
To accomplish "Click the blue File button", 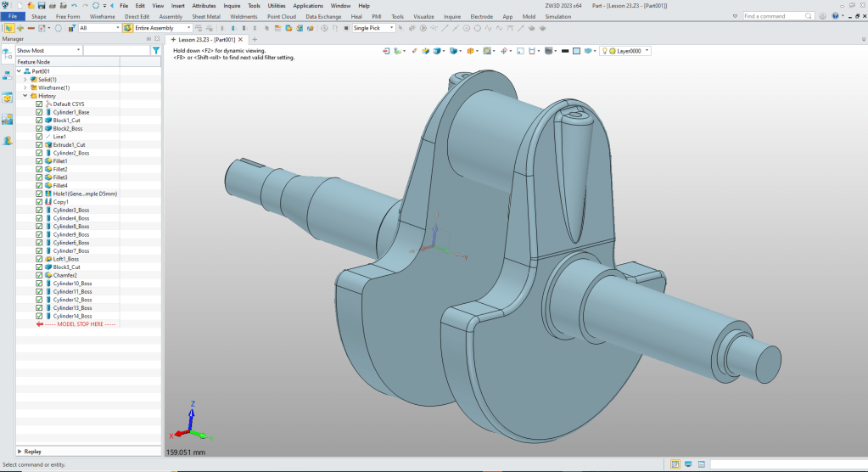I will pyautogui.click(x=13, y=16).
